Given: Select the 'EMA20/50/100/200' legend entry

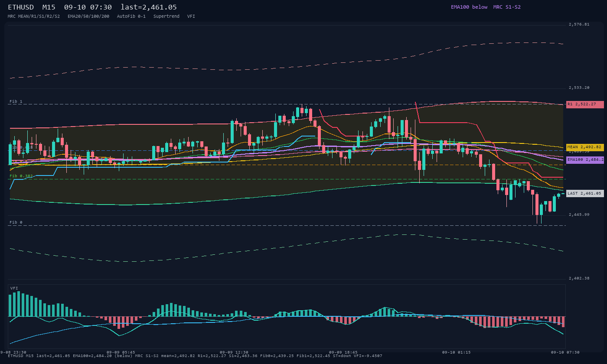Looking at the screenshot, I should [88, 16].
